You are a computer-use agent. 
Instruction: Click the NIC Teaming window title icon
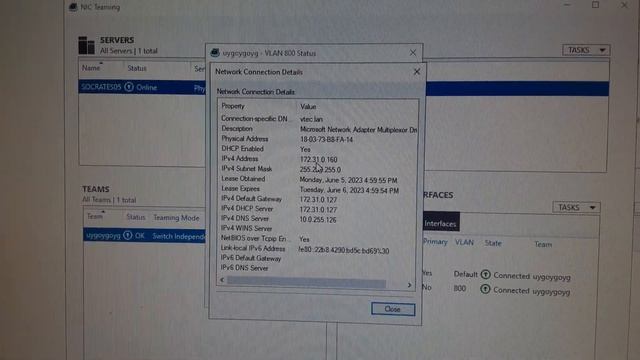click(73, 7)
